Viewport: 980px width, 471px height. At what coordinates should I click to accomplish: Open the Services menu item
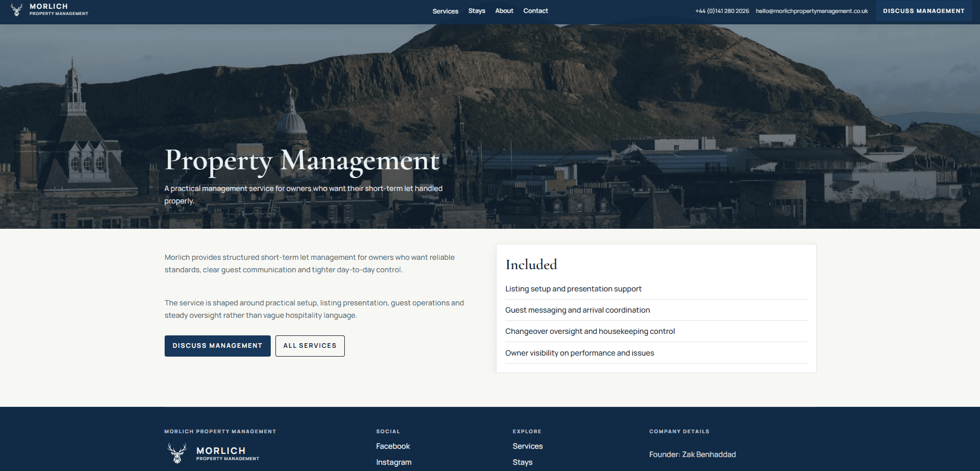point(445,11)
